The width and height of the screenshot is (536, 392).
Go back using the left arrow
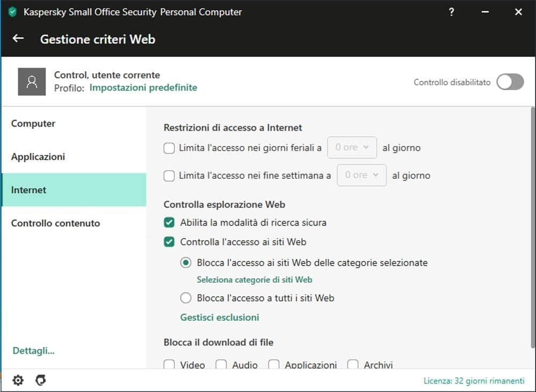tap(18, 39)
